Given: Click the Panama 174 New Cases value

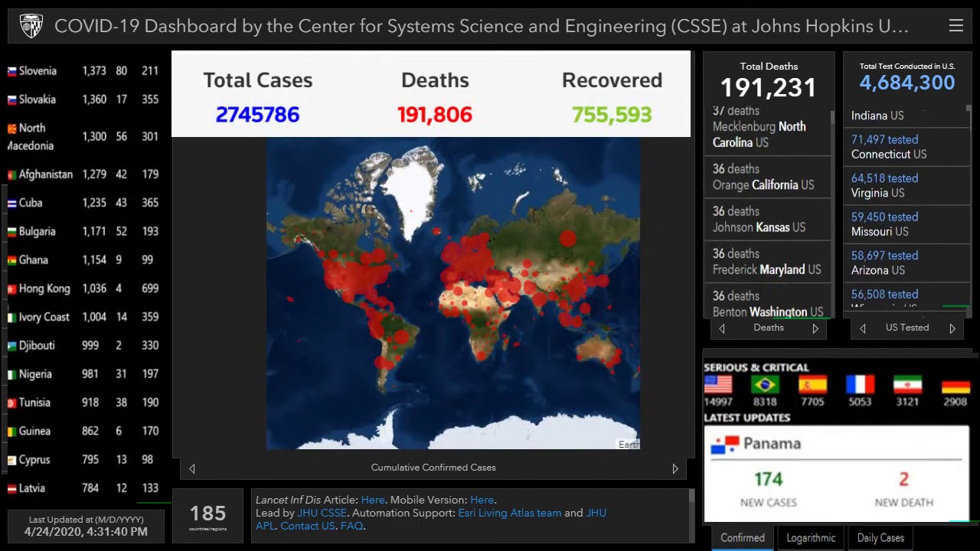Looking at the screenshot, I should (768, 480).
